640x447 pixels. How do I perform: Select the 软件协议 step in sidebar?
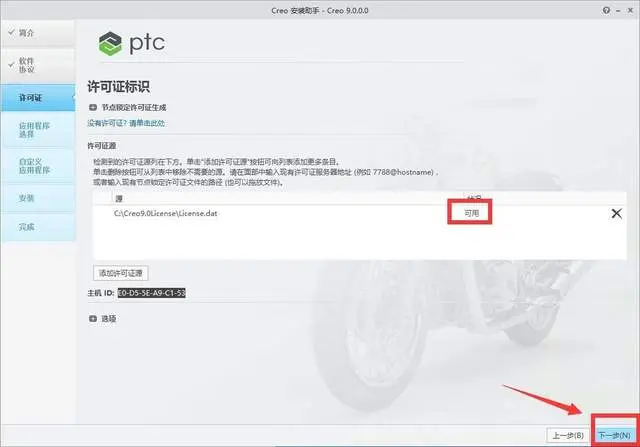click(x=38, y=65)
